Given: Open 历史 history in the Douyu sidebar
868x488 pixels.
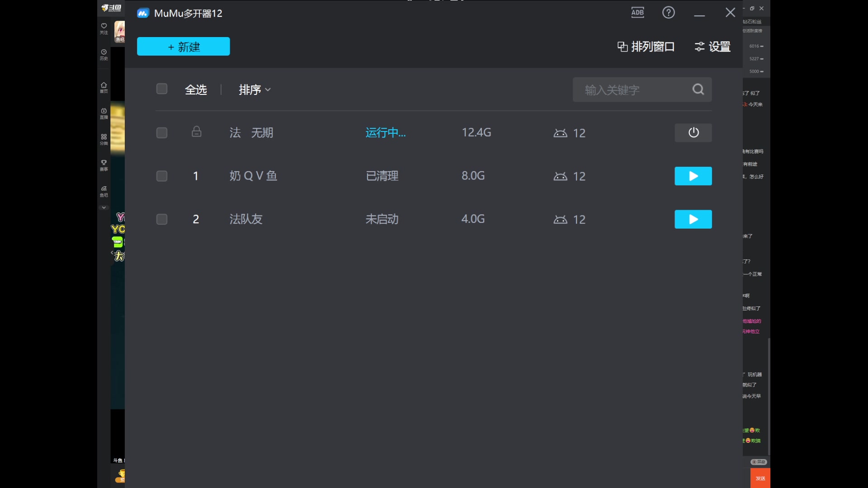Looking at the screenshot, I should tap(104, 55).
